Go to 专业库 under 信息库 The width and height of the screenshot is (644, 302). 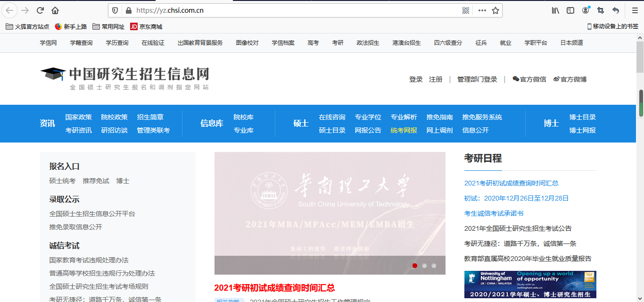(x=244, y=130)
